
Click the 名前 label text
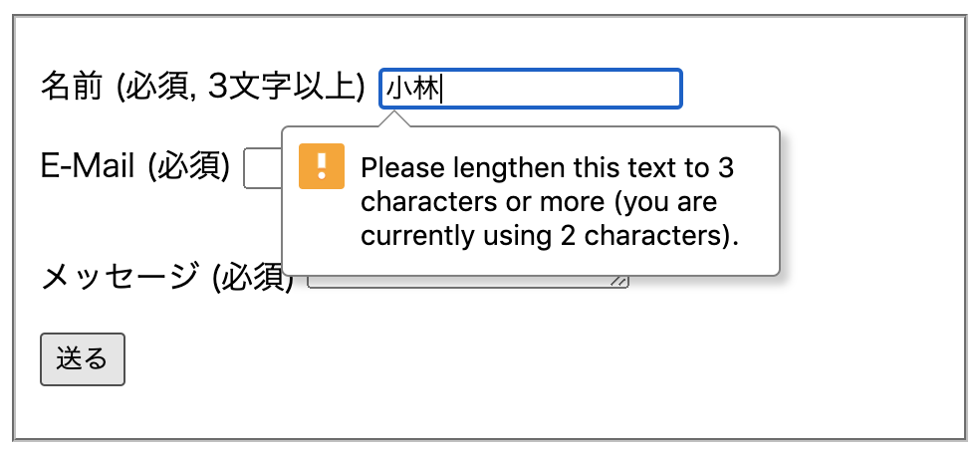click(x=71, y=88)
